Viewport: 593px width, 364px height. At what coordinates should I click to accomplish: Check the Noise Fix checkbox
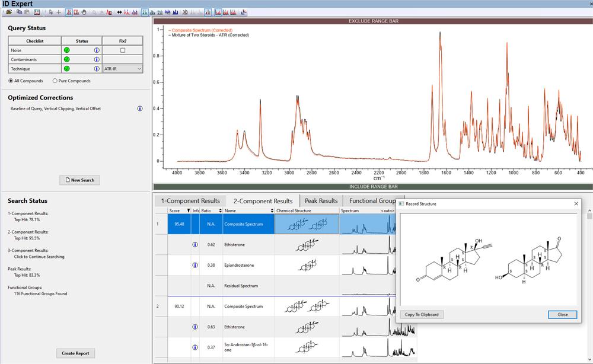point(123,50)
